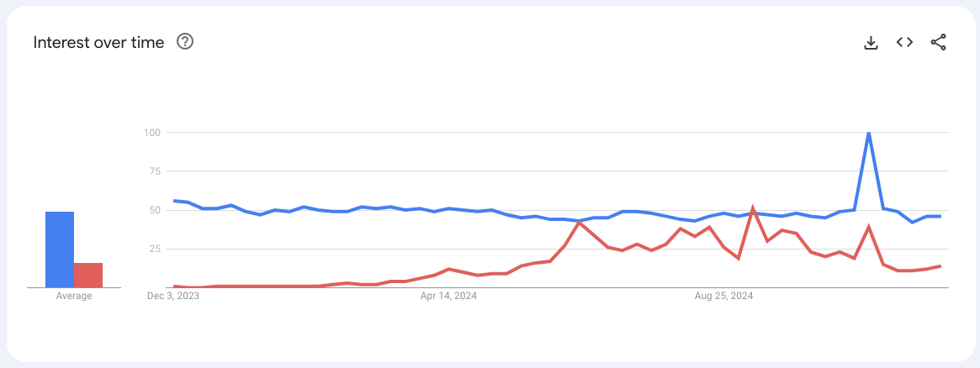
Task: Click the 100 value on the y-axis
Action: click(x=152, y=133)
